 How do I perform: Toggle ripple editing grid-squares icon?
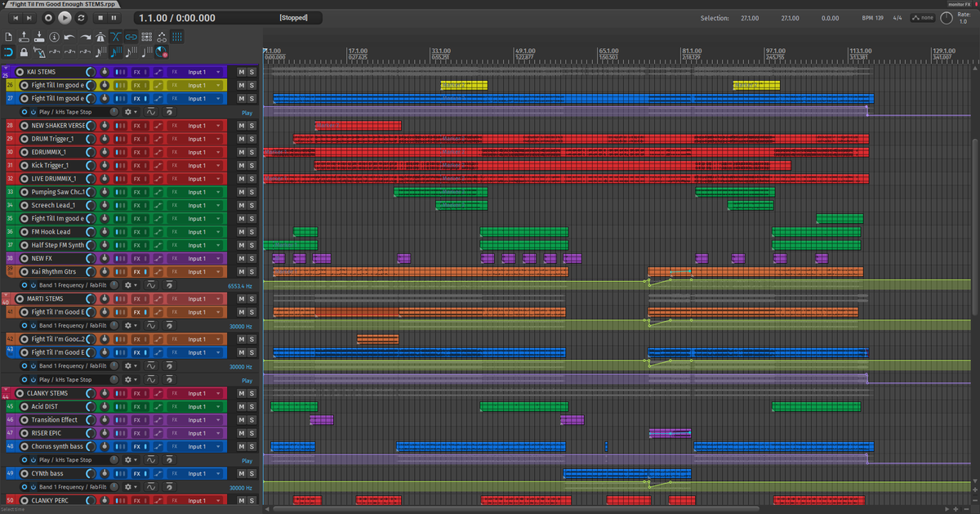coord(146,37)
